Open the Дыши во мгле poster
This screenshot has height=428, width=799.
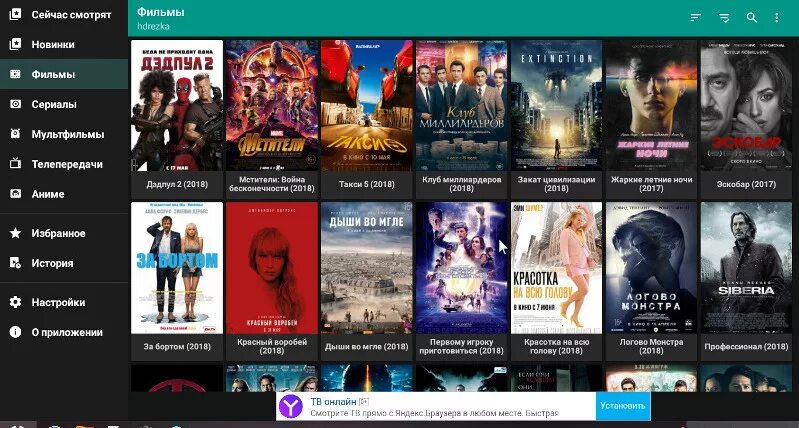click(x=367, y=268)
